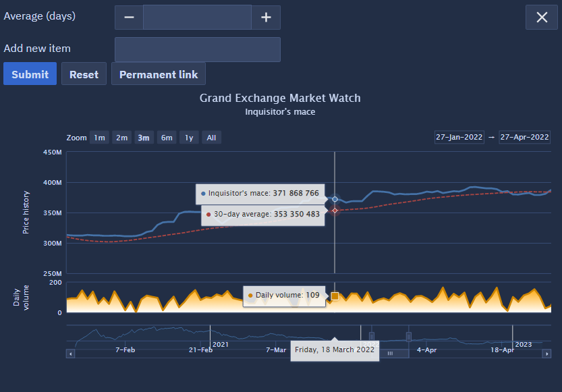Click the right navigator range handle
The height and width of the screenshot is (392, 562).
[409, 337]
